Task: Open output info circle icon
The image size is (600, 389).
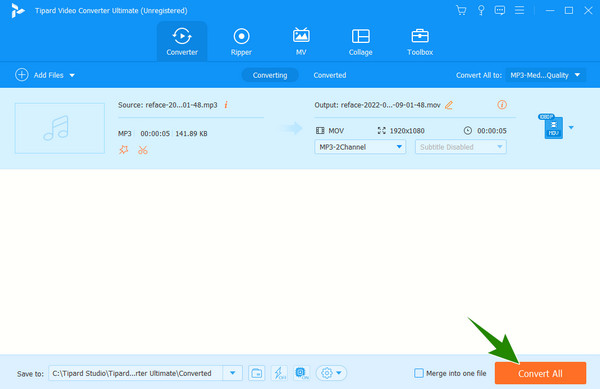Action: pyautogui.click(x=502, y=104)
